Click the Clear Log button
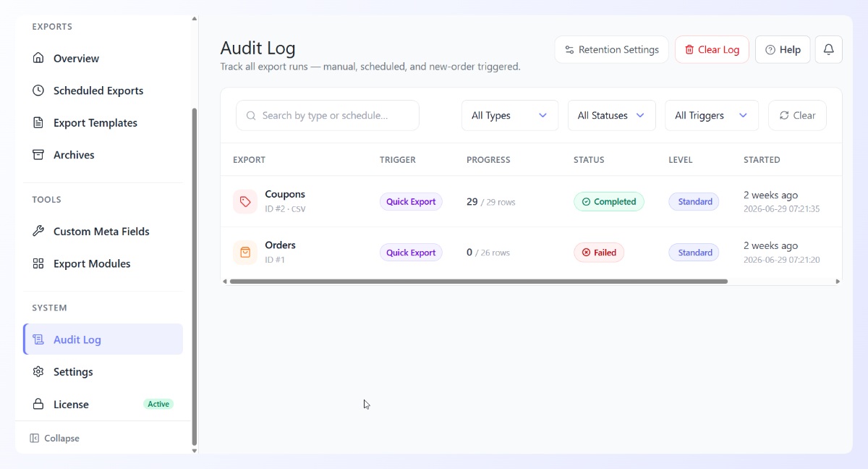This screenshot has height=469, width=868. point(712,50)
